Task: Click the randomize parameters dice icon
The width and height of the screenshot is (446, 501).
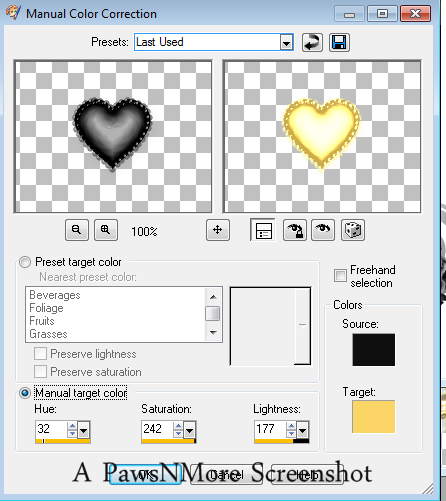Action: pyautogui.click(x=353, y=230)
